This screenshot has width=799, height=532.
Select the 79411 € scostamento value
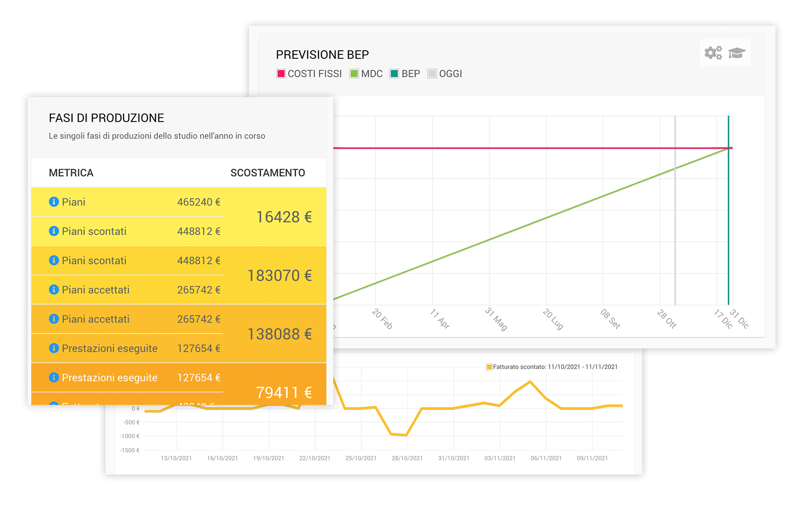click(x=284, y=393)
